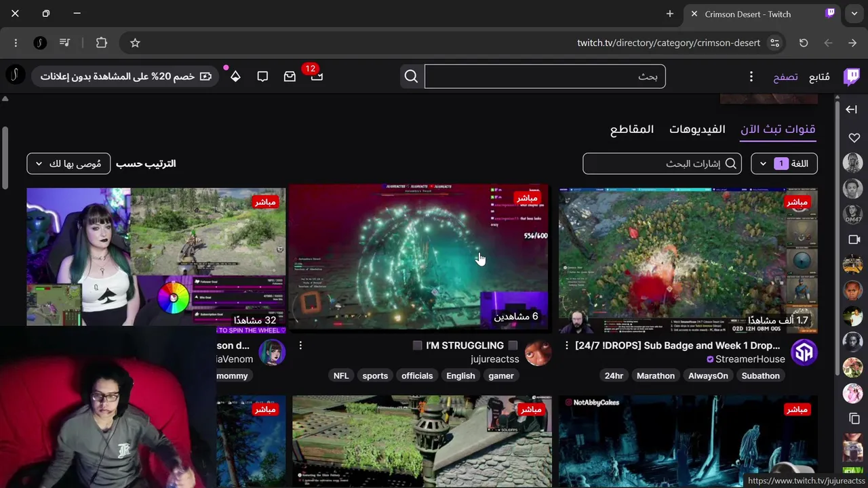This screenshot has width=868, height=488.
Task: Open the site settings icon in address bar
Action: tap(774, 43)
